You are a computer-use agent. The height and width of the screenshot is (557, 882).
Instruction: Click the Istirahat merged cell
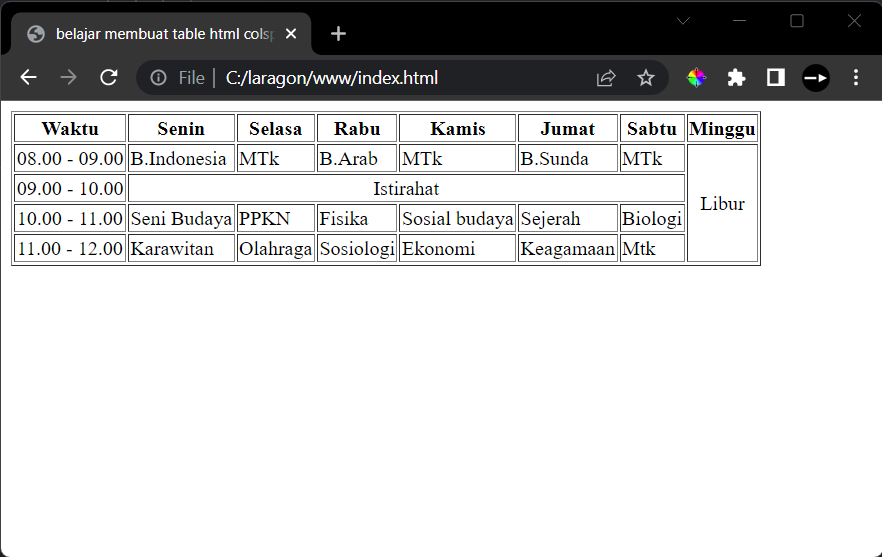[x=406, y=188]
